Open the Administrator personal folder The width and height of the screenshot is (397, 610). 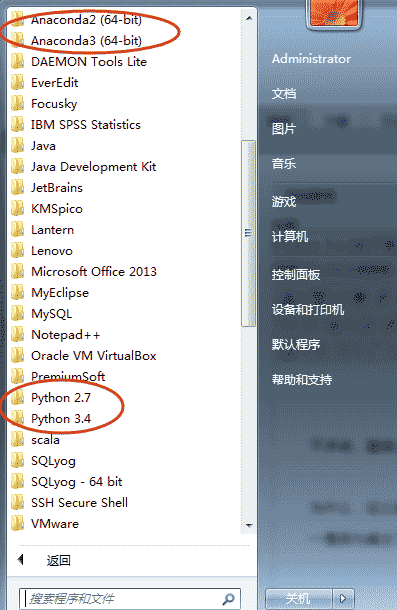coord(311,59)
